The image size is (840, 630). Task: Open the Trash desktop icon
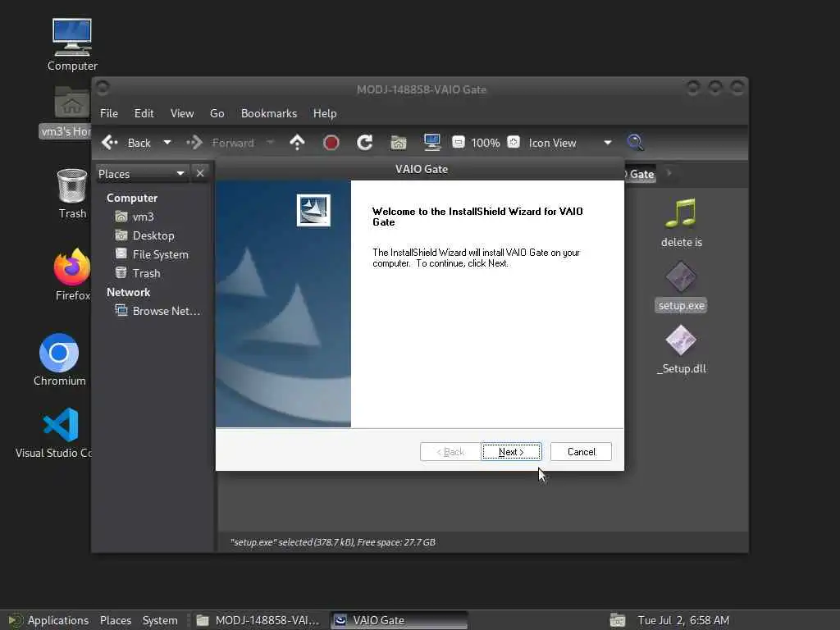point(72,194)
